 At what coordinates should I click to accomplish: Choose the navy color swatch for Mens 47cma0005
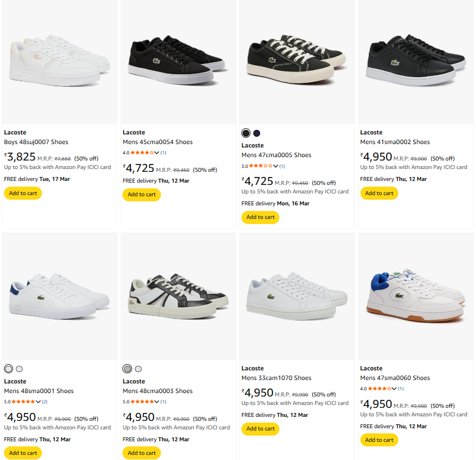point(257,133)
